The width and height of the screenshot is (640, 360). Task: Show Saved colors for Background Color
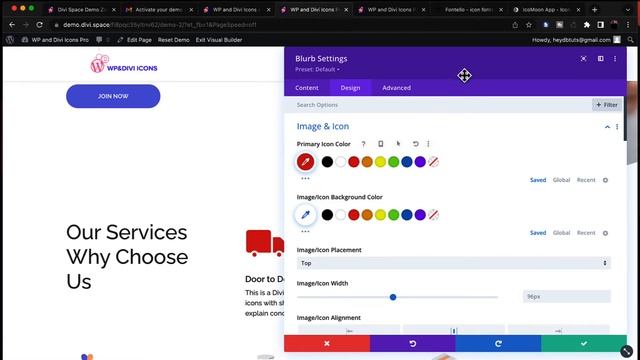(x=538, y=233)
